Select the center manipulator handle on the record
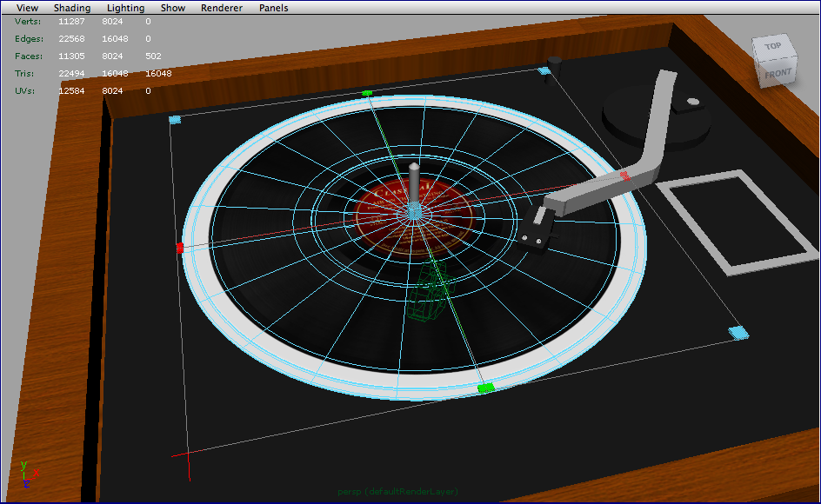The width and height of the screenshot is (821, 504). (412, 210)
